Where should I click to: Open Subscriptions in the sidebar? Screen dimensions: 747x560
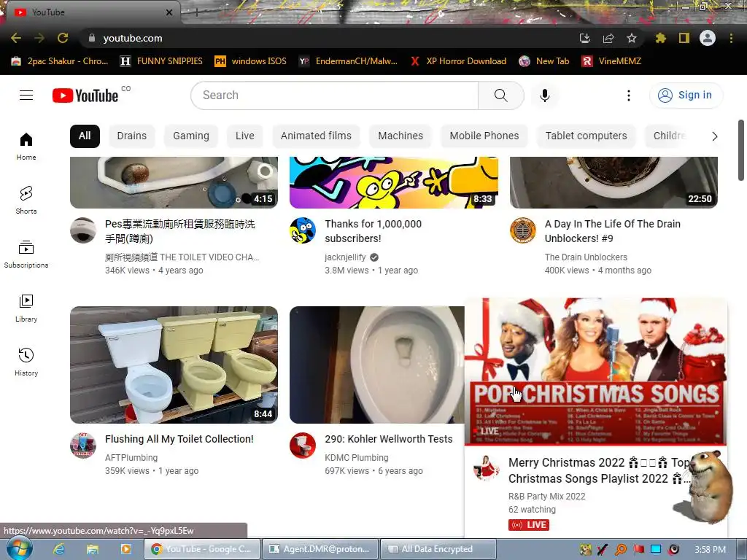26,254
